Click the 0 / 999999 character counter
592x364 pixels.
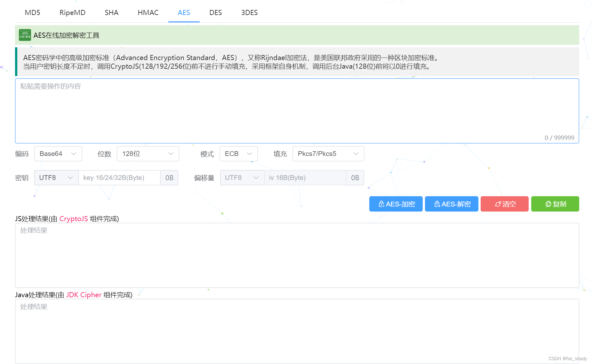pos(559,138)
